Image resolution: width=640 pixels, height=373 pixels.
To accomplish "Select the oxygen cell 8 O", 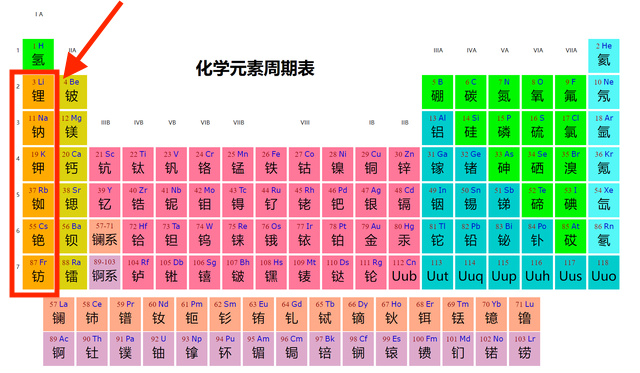I will pos(537,92).
